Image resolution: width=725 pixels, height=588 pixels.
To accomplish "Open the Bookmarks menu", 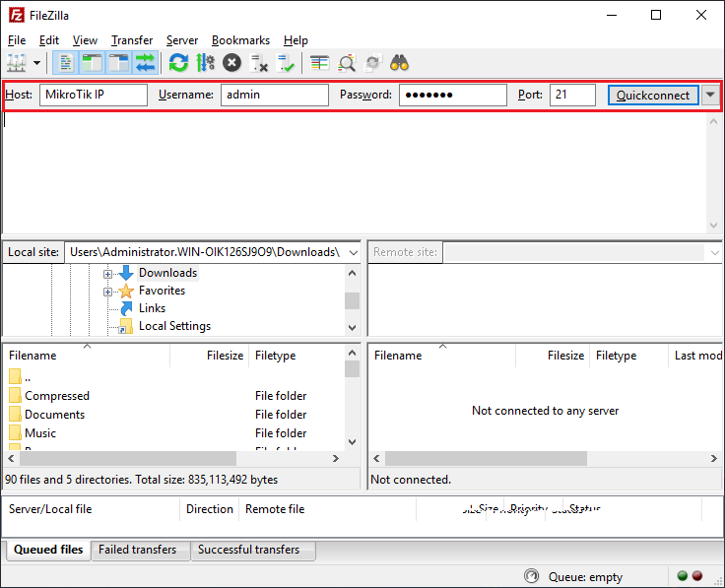I will [241, 40].
